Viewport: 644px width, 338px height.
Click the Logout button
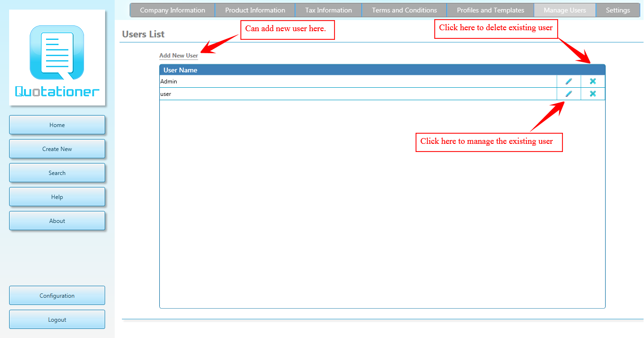coord(57,319)
